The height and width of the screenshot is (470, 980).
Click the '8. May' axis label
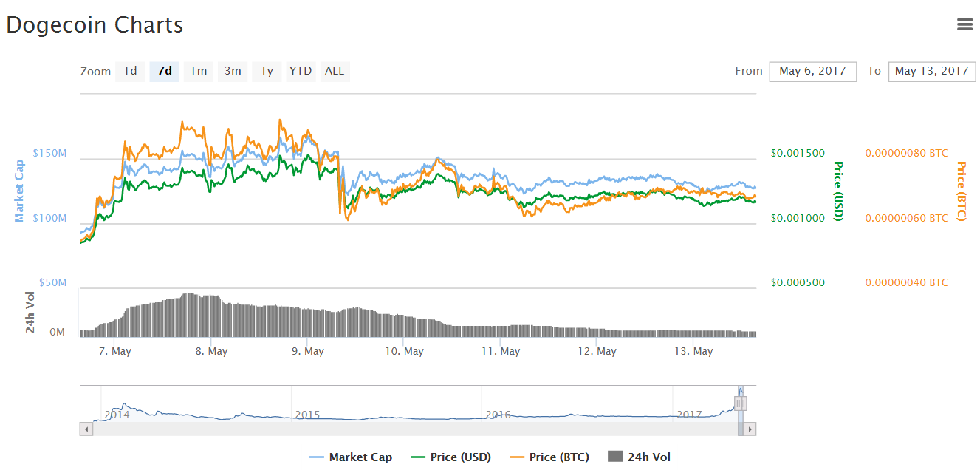212,351
